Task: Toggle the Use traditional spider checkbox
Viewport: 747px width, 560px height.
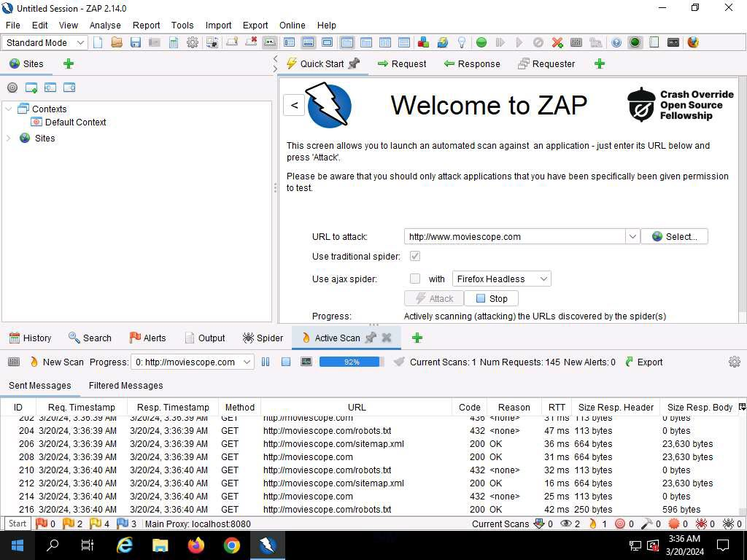Action: (x=415, y=257)
